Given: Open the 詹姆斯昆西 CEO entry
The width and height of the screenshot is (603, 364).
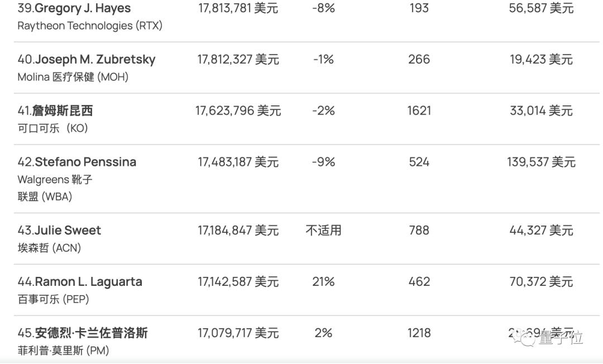Looking at the screenshot, I should pyautogui.click(x=55, y=111).
